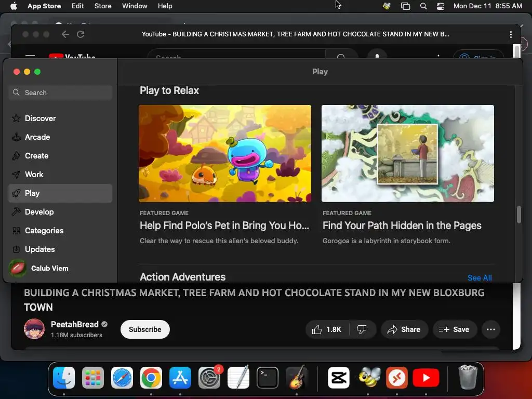Click the screen mirroring menu bar icon
The height and width of the screenshot is (399, 532).
405,6
